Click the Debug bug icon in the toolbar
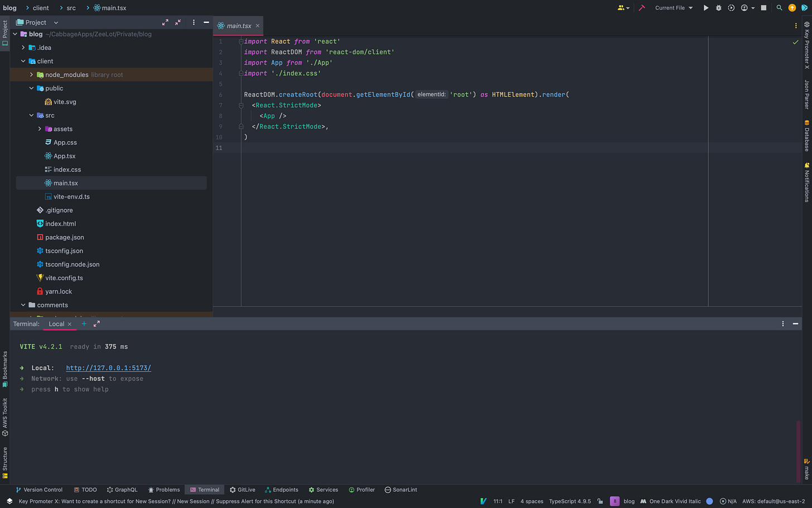 point(718,8)
